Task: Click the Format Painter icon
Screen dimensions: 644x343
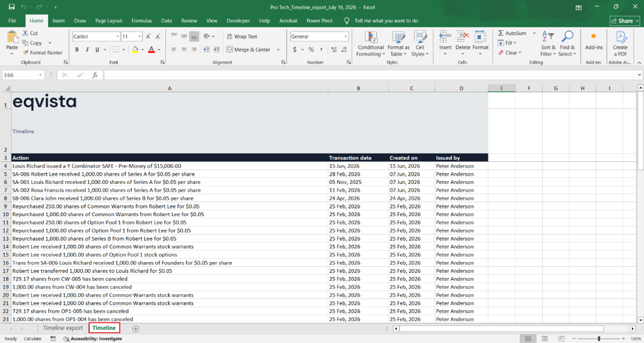Action: 26,53
